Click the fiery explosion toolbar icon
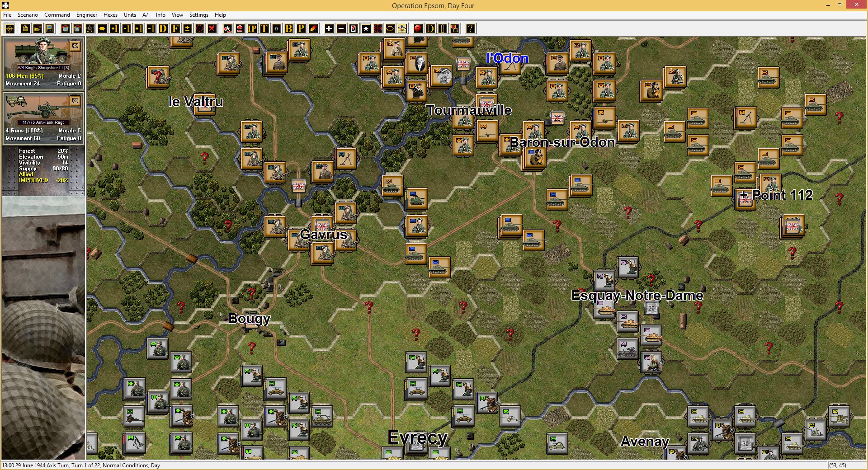Screen dimensions: 868x470 point(313,29)
